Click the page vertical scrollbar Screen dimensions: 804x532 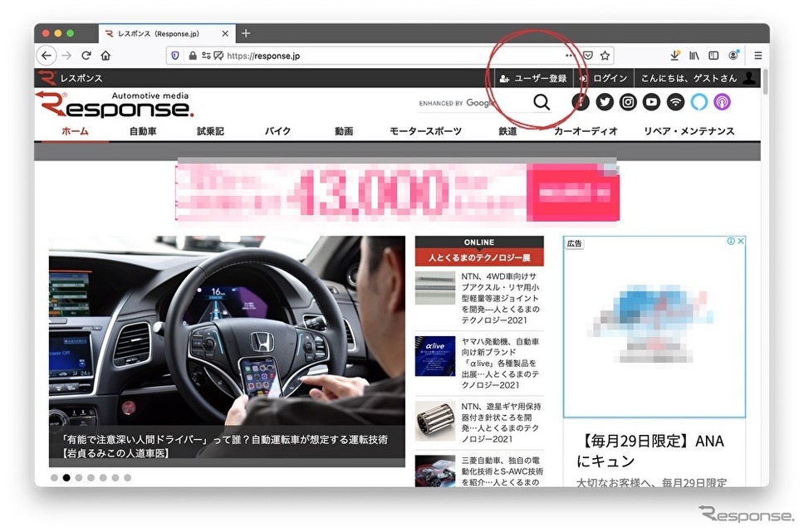click(765, 276)
